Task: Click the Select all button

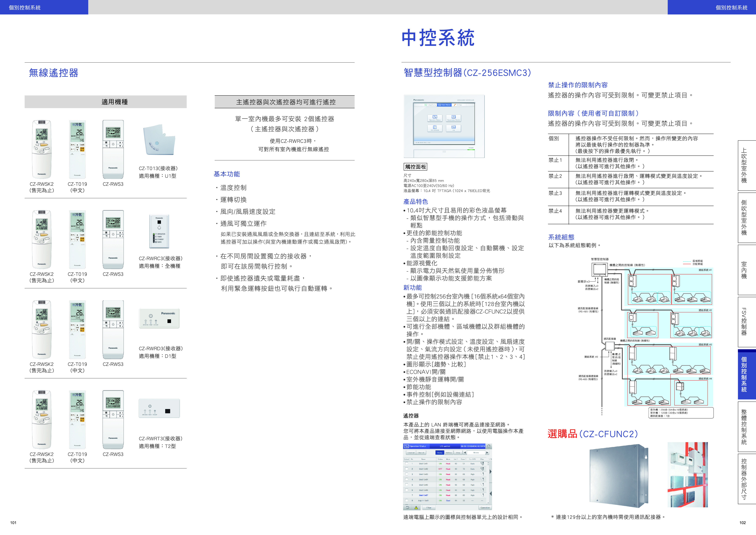Action: pyautogui.click(x=411, y=453)
